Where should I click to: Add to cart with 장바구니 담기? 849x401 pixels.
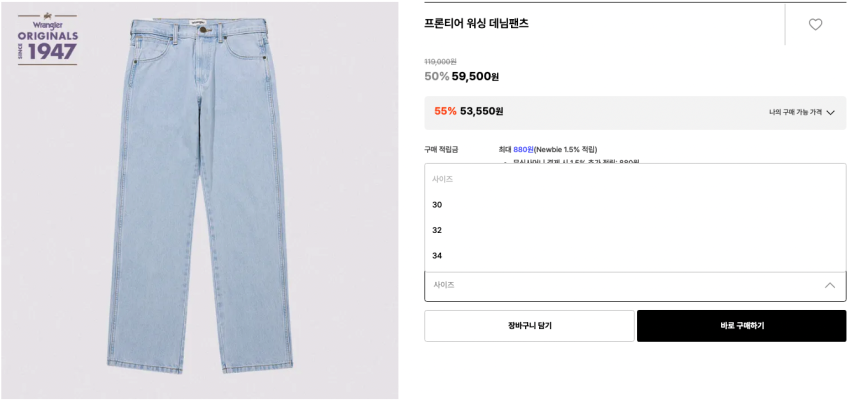click(x=529, y=326)
